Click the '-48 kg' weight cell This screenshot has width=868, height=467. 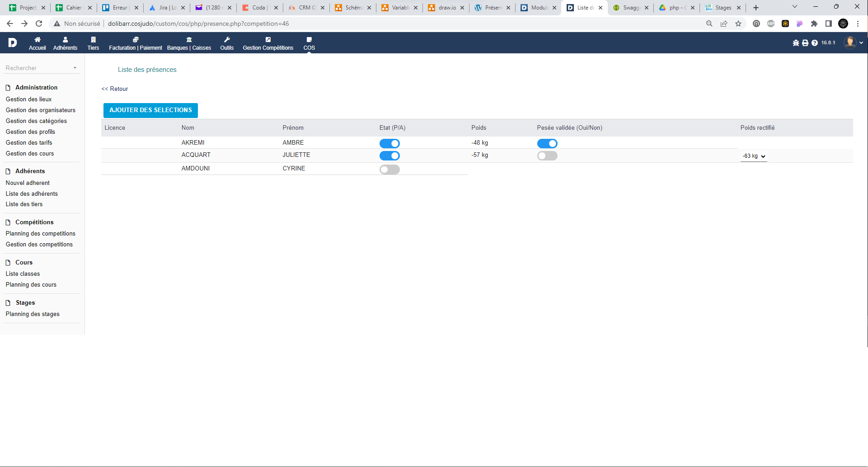click(480, 143)
